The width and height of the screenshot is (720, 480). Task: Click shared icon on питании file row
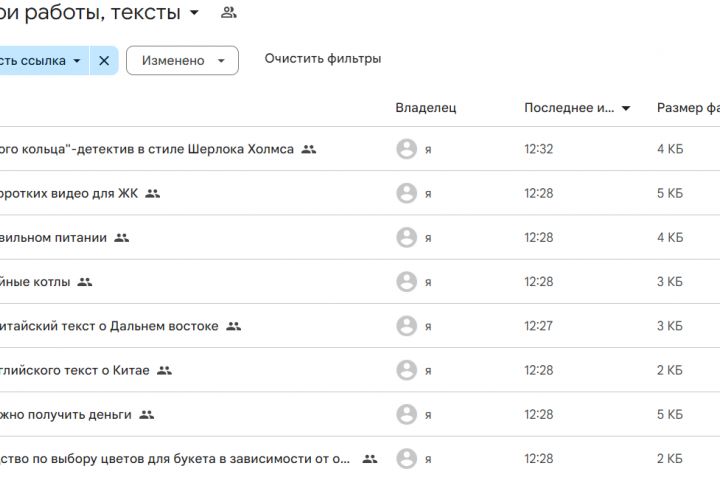122,238
